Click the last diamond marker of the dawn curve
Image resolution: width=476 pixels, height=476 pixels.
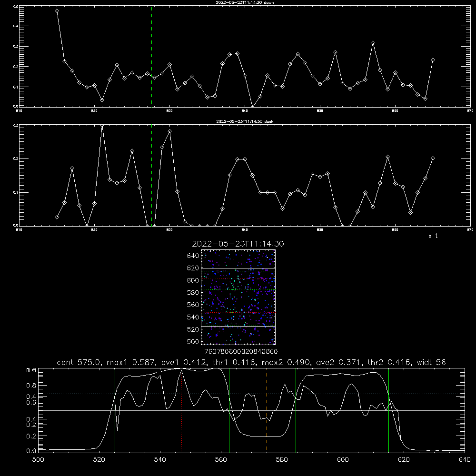coord(433,60)
